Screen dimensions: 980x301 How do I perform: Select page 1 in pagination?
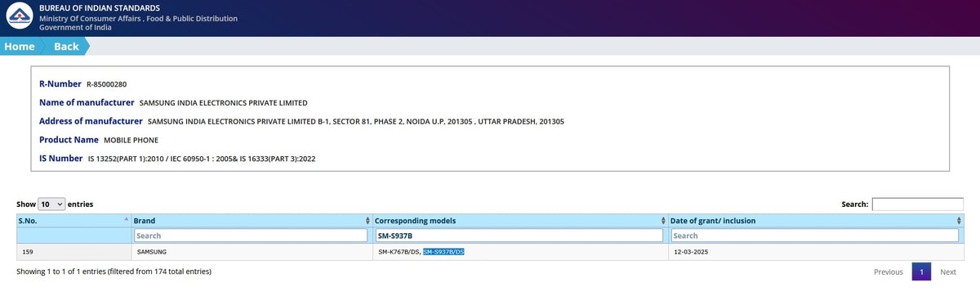click(x=921, y=272)
